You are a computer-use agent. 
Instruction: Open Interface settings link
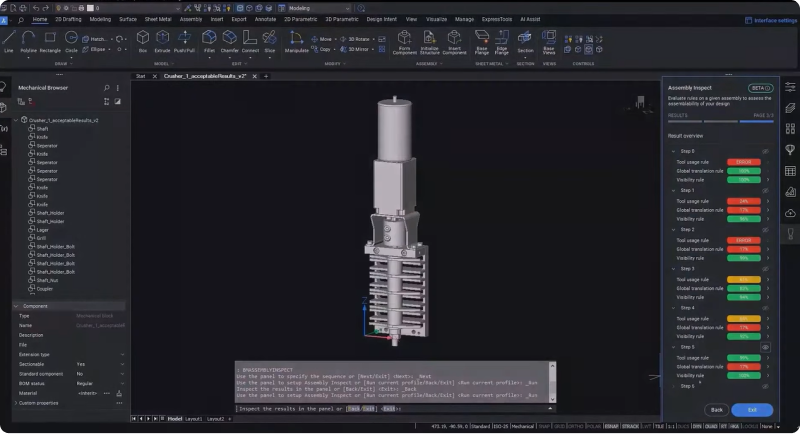(771, 20)
